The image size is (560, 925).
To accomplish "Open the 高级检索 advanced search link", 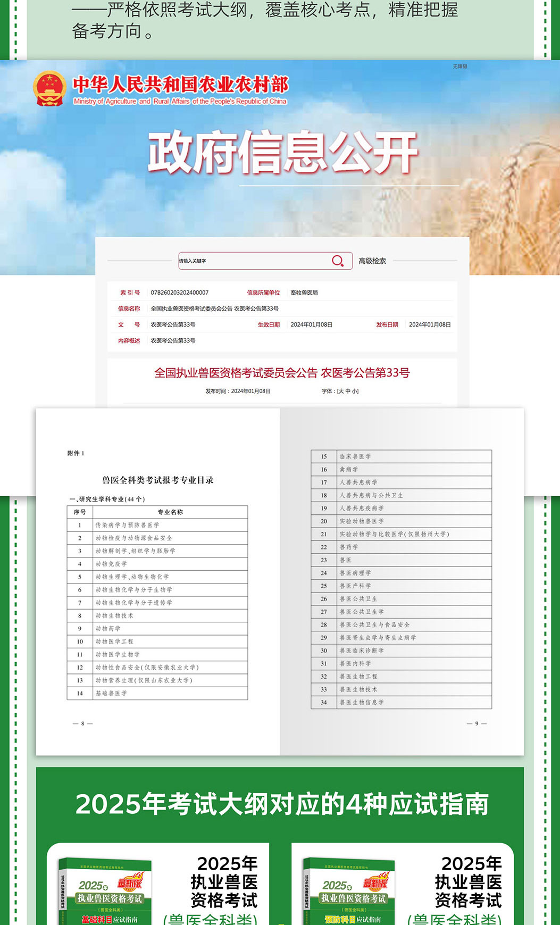I will [372, 261].
